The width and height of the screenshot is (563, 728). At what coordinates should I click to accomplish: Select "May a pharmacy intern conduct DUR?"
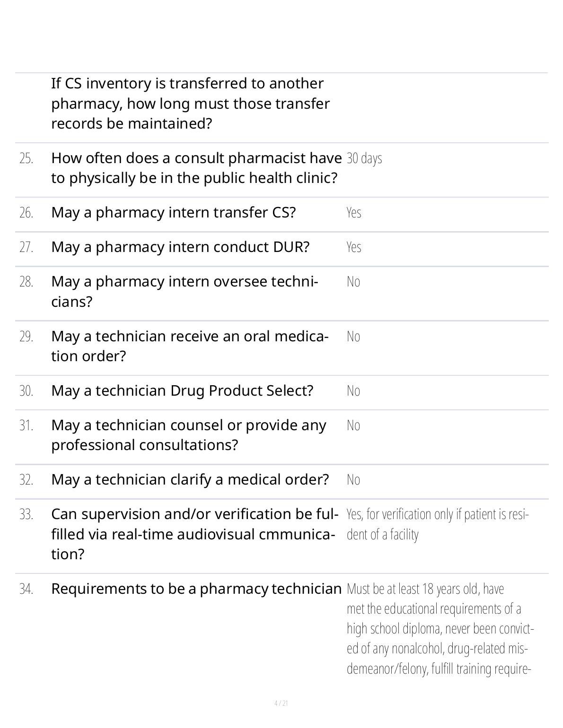tap(180, 247)
